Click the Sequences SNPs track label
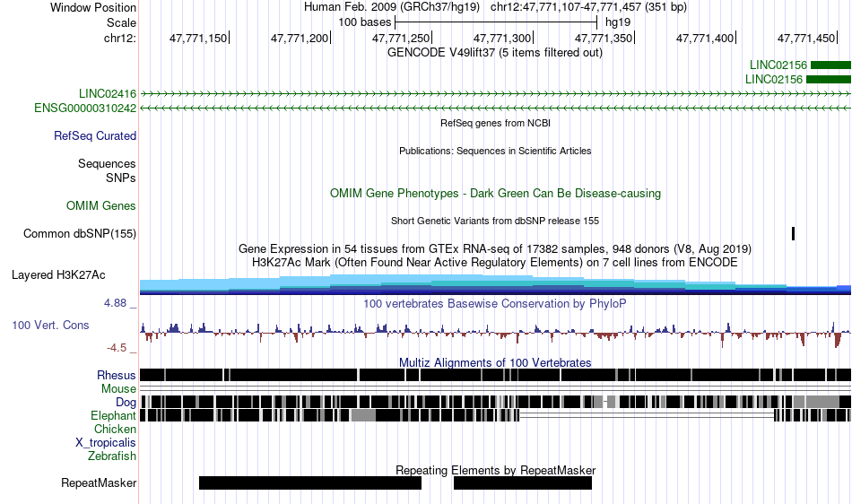The height and width of the screenshot is (504, 852). click(107, 170)
